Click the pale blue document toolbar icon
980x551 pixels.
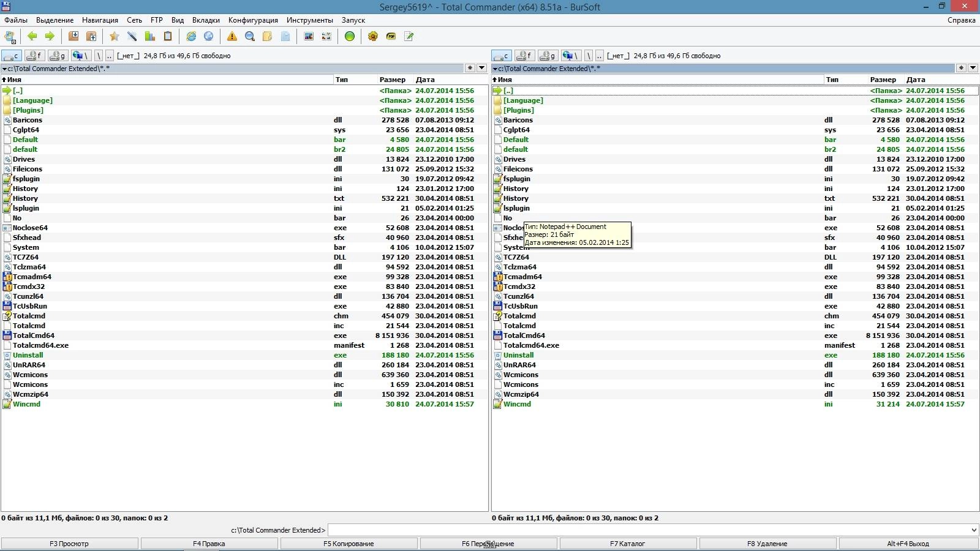(x=285, y=36)
